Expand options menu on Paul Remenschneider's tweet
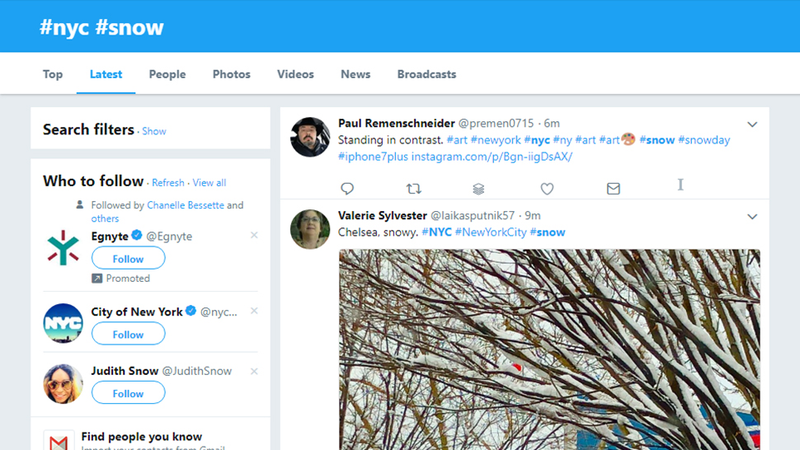This screenshot has width=800, height=450. [752, 124]
